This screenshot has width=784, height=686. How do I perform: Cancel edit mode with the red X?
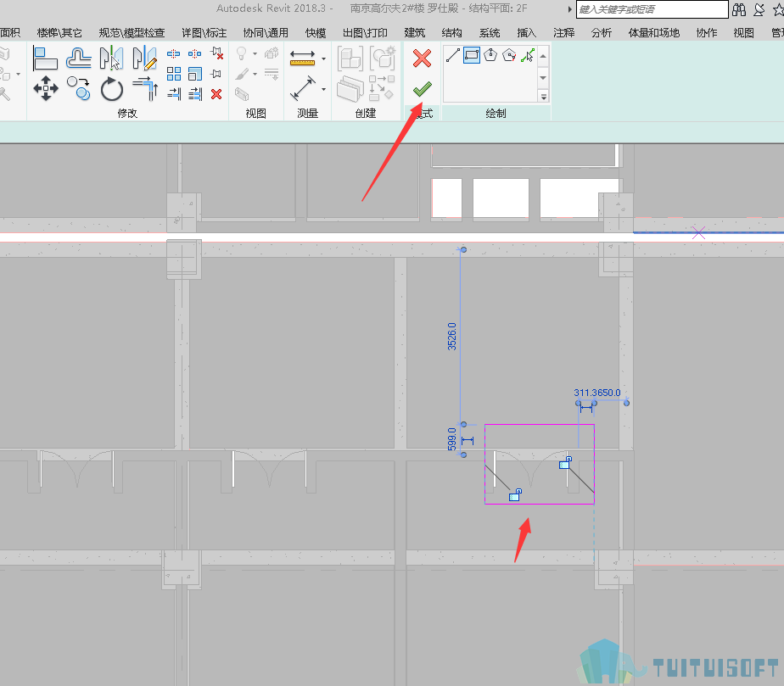pos(422,58)
